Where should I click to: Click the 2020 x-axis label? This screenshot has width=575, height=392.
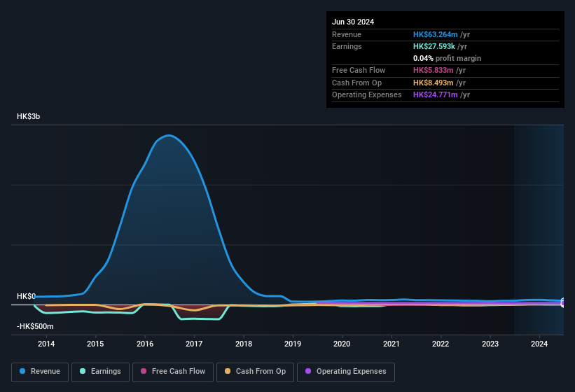point(342,344)
